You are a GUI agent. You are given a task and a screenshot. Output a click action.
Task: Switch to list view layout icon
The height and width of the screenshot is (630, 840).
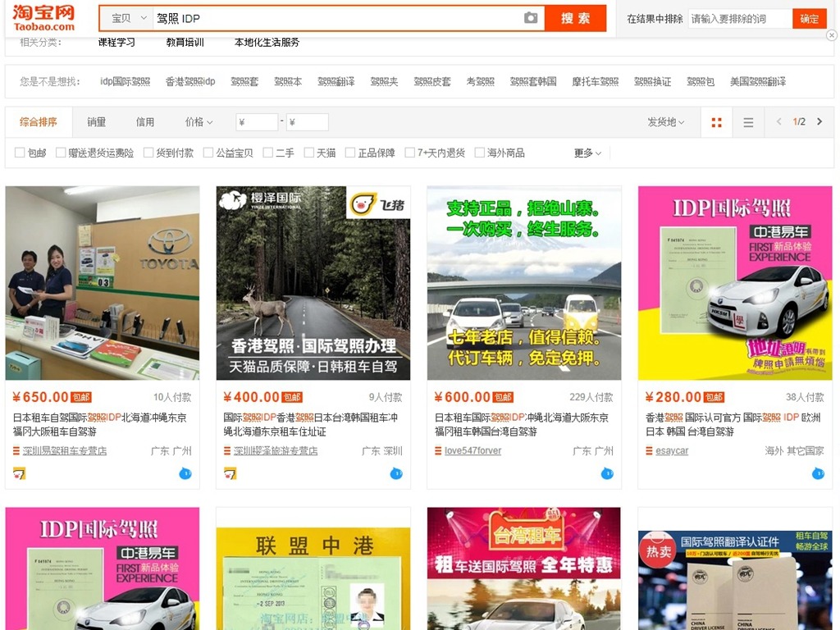[x=748, y=123]
